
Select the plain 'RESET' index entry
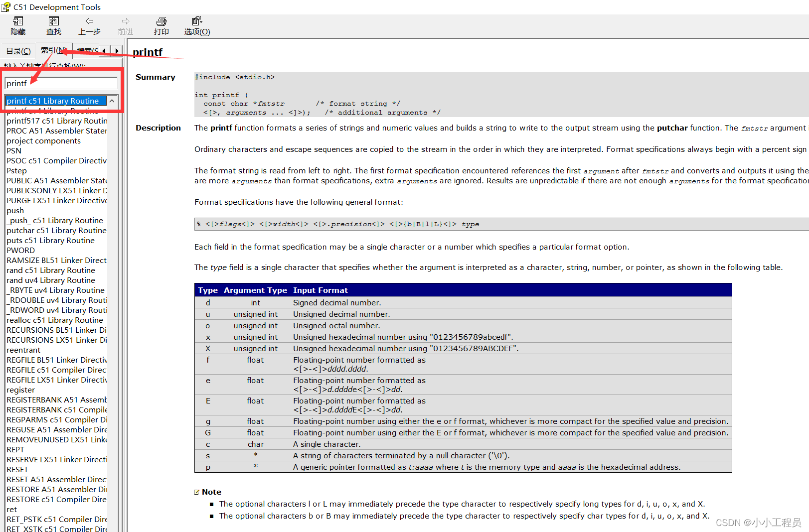tap(17, 469)
